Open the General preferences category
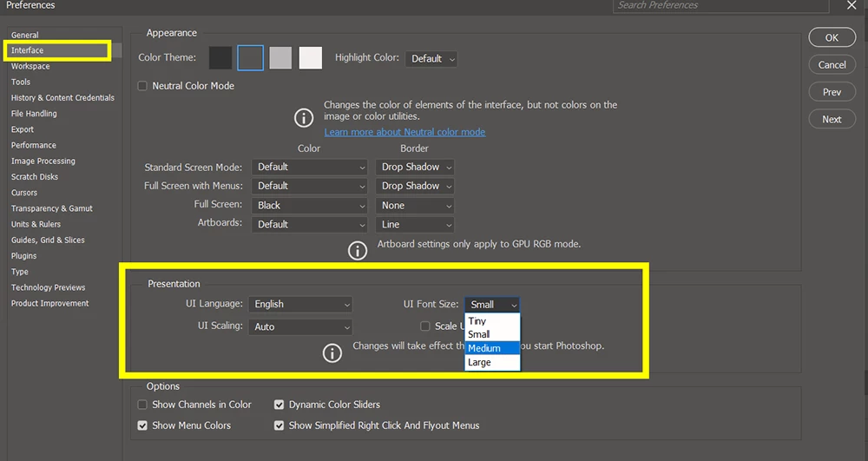868x461 pixels. click(x=25, y=35)
